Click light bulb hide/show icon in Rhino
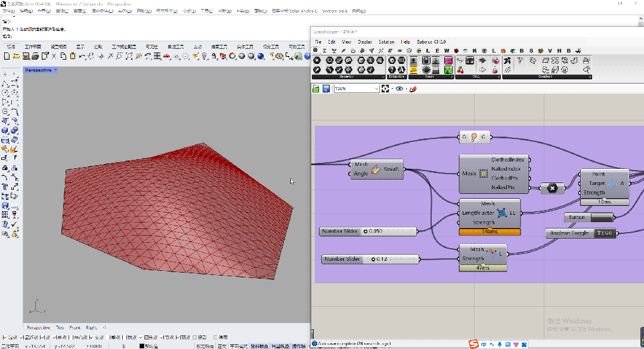The image size is (644, 349). pyautogui.click(x=205, y=56)
